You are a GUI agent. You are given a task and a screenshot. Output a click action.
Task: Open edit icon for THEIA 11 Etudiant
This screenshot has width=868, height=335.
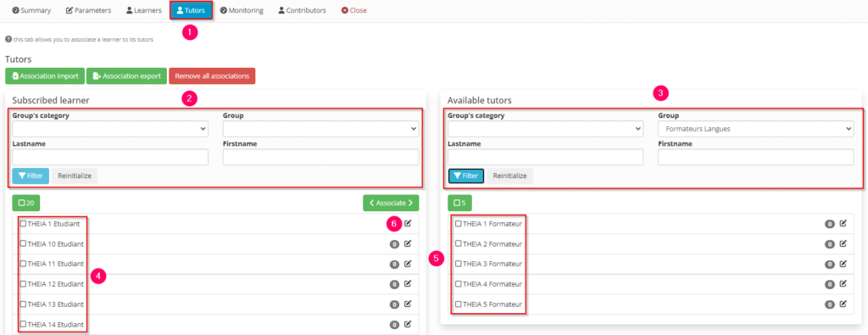(408, 264)
